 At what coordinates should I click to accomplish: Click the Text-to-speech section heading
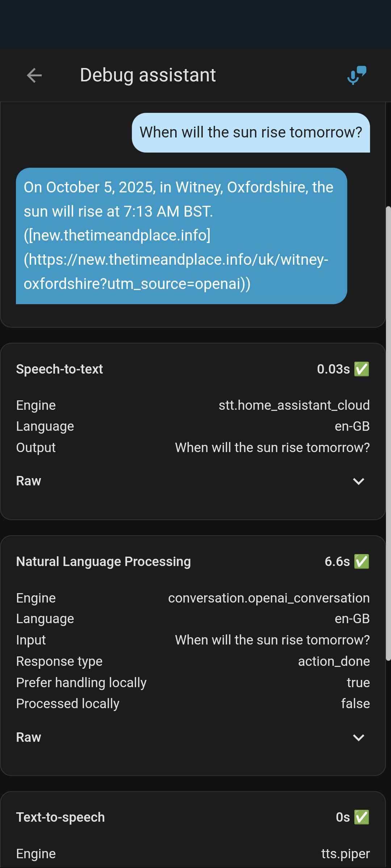60,817
